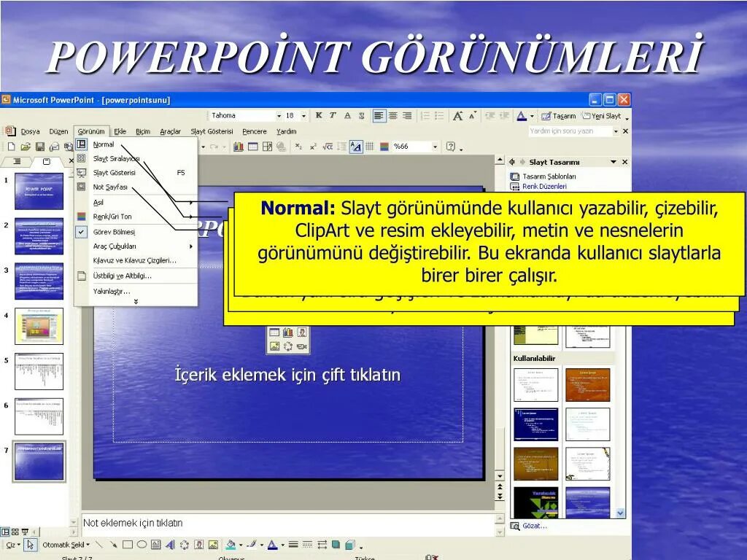
Task: Open the Renk Düzenleri link
Action: coord(544,186)
